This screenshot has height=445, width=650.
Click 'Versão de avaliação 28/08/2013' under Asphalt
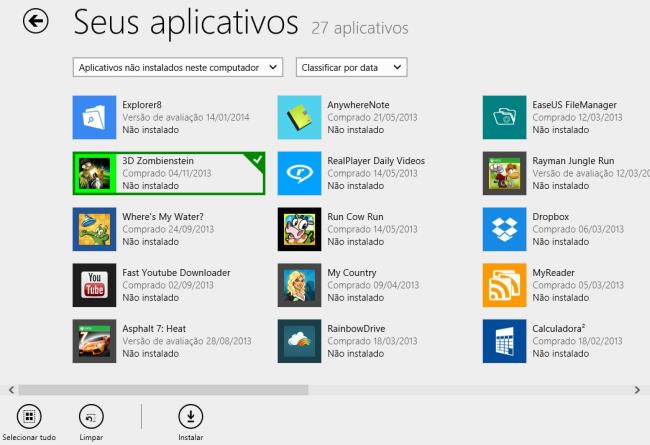pos(187,341)
